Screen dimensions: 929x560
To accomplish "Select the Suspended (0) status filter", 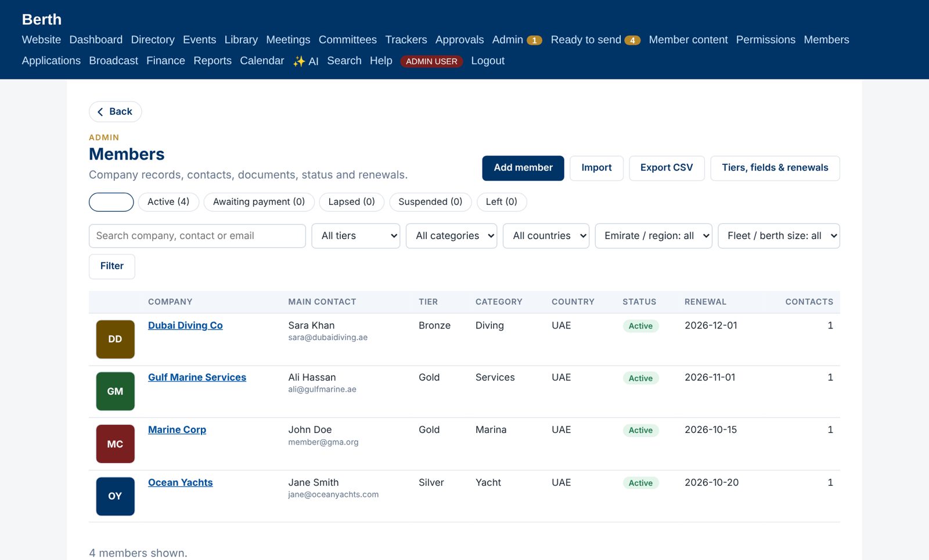I will [430, 202].
